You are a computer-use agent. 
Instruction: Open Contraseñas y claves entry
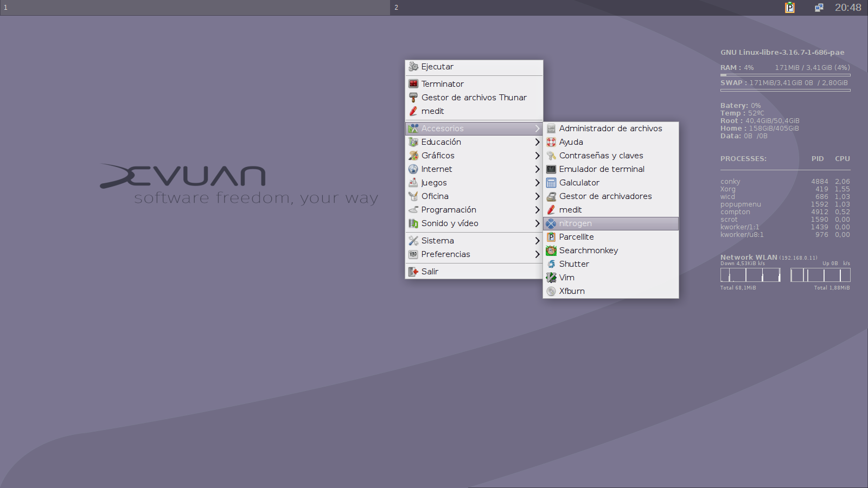[x=611, y=156]
